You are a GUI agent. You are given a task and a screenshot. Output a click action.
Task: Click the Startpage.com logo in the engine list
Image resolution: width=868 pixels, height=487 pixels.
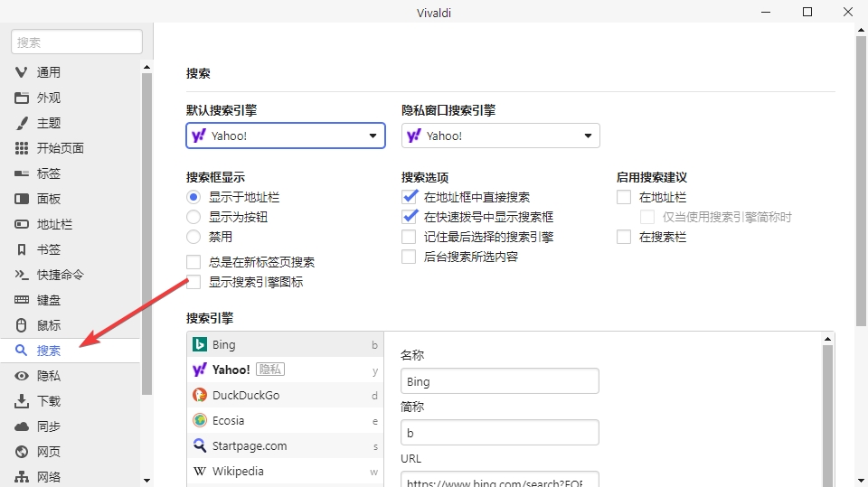point(199,445)
